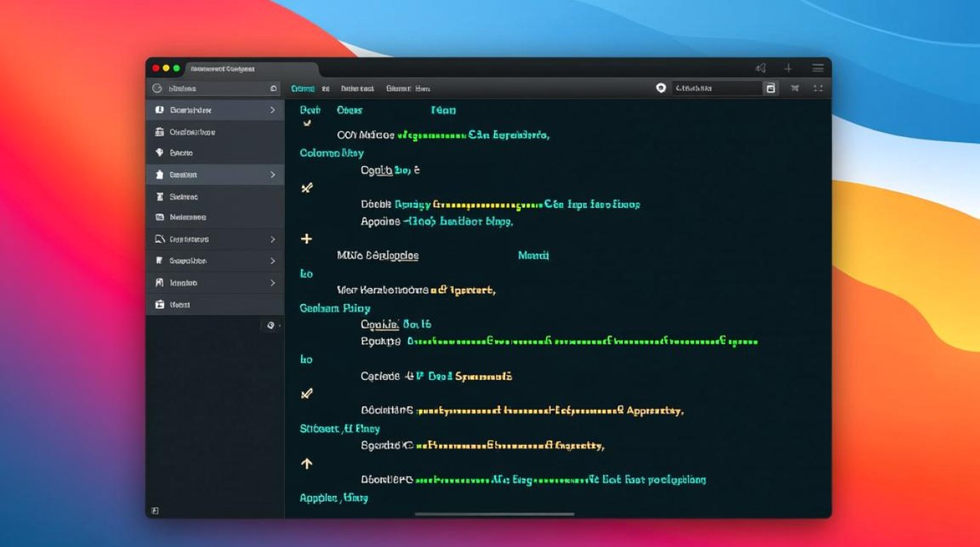Expand the first sidebar item using its chevron
Image resolution: width=980 pixels, height=547 pixels.
pos(273,110)
